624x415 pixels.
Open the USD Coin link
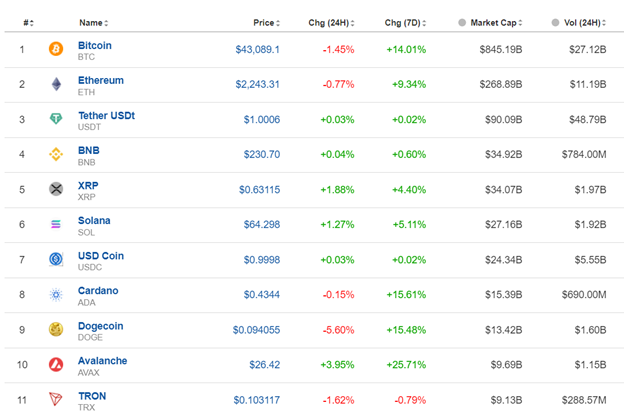101,256
